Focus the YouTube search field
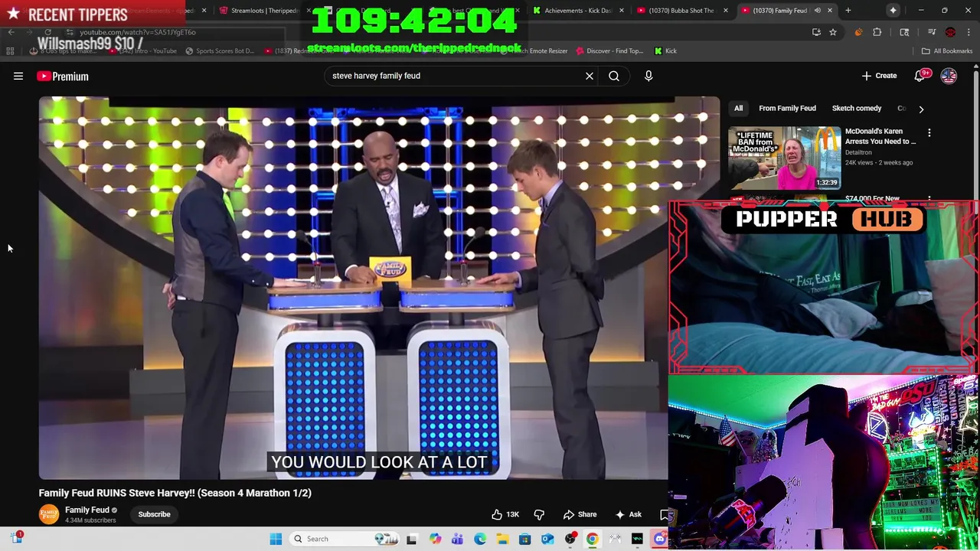 [456, 76]
